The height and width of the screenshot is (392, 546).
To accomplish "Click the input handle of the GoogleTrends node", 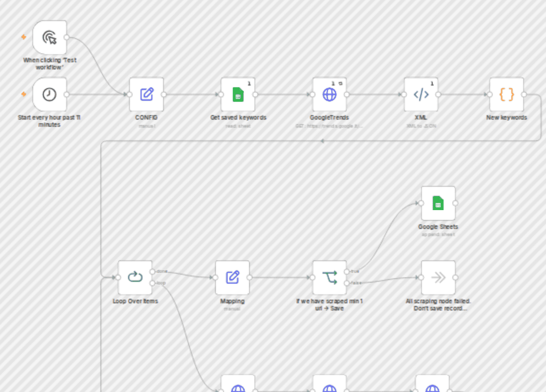I will click(313, 94).
